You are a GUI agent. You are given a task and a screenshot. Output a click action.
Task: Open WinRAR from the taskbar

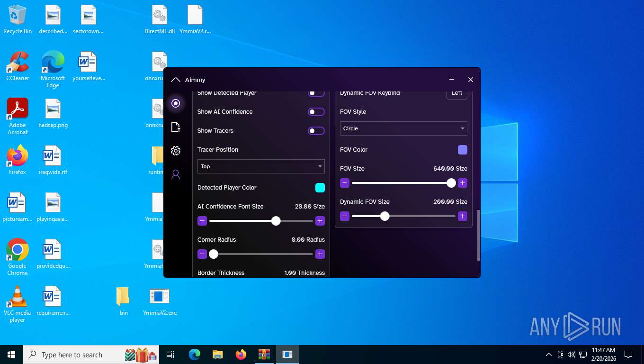[x=264, y=355]
